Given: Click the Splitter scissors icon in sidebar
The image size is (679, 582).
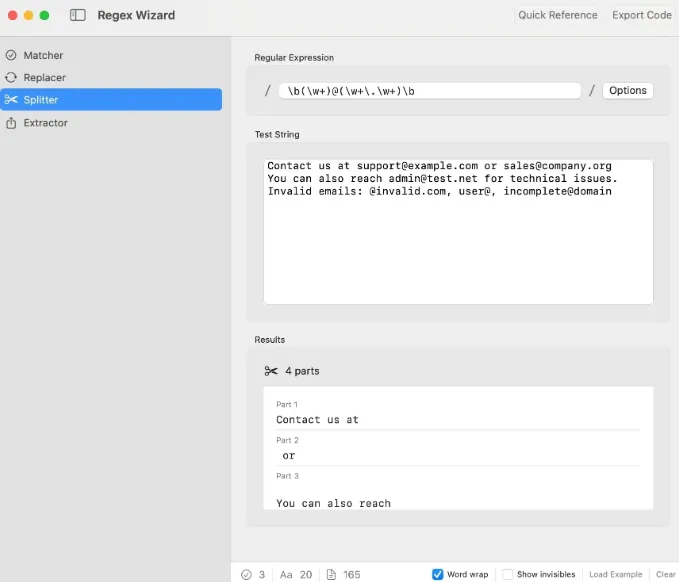Looking at the screenshot, I should pos(11,100).
